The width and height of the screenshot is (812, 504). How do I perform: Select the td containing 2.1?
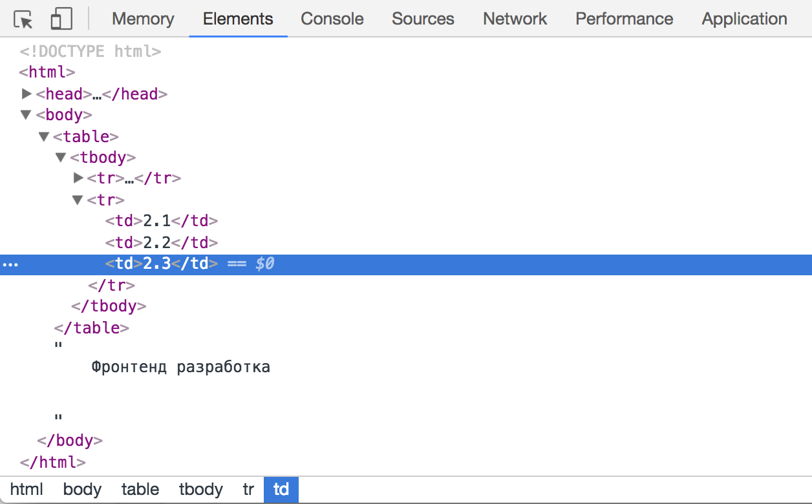coord(160,220)
